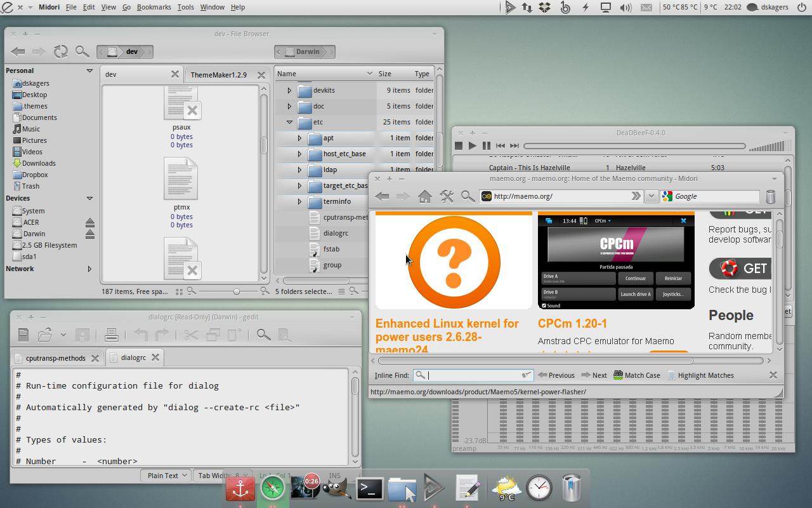The height and width of the screenshot is (508, 812).
Task: Open Midori preferences tools icon
Action: (447, 196)
